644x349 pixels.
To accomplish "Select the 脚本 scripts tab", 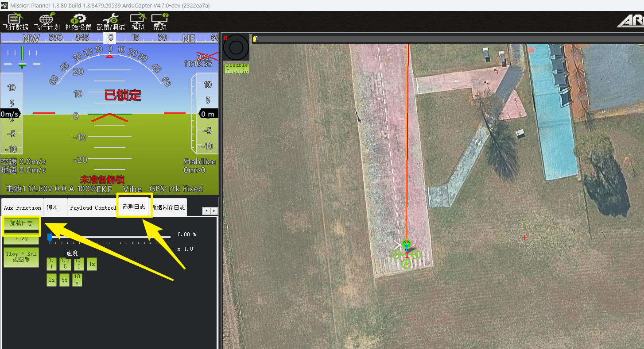I will click(52, 207).
